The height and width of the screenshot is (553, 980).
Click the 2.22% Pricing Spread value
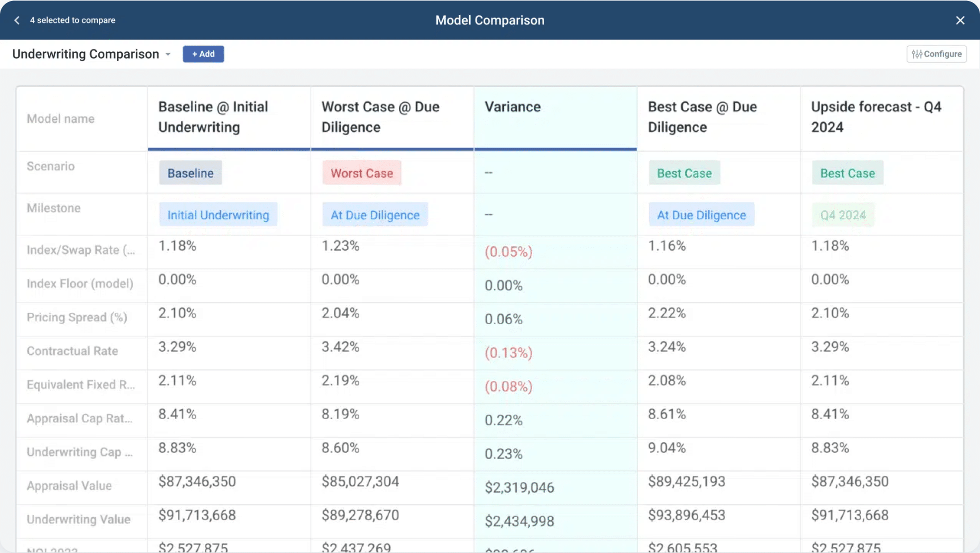click(x=667, y=313)
